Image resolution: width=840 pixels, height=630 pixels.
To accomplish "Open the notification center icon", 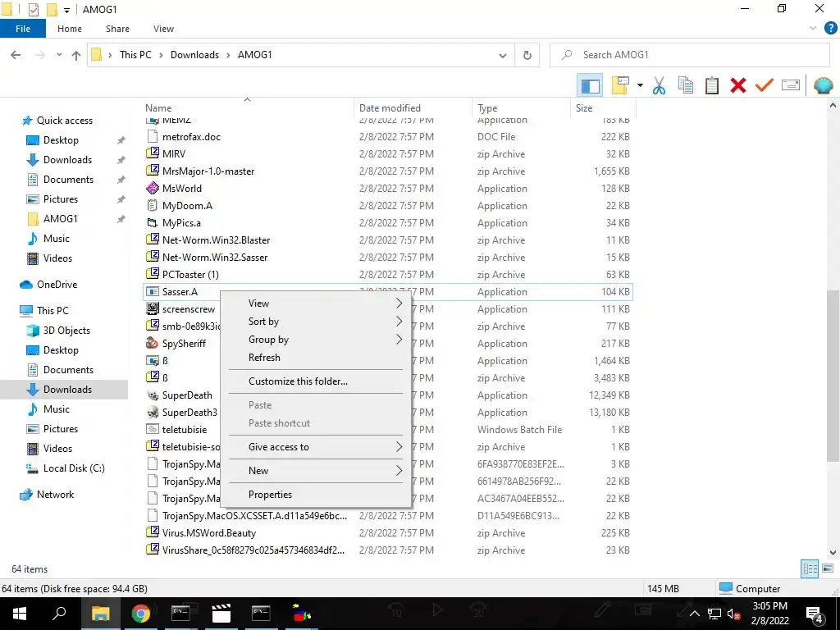I will (x=814, y=614).
